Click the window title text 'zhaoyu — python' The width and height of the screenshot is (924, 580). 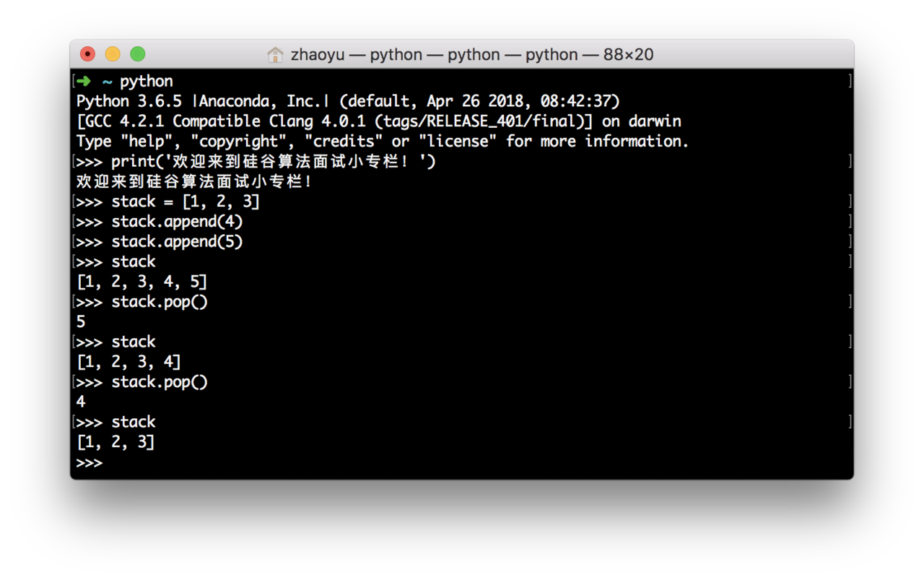(356, 55)
